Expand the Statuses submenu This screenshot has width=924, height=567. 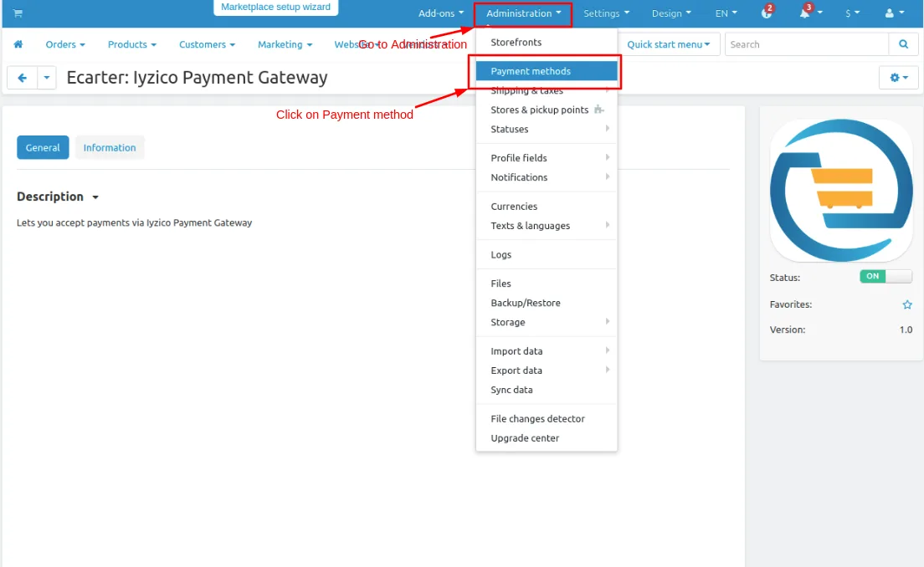pyautogui.click(x=547, y=129)
